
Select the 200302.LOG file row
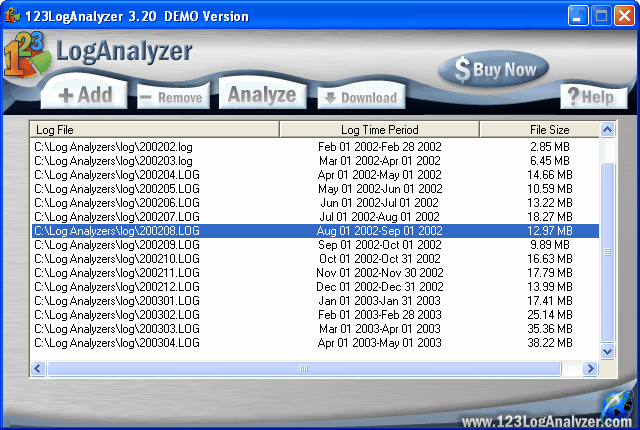tap(315, 315)
